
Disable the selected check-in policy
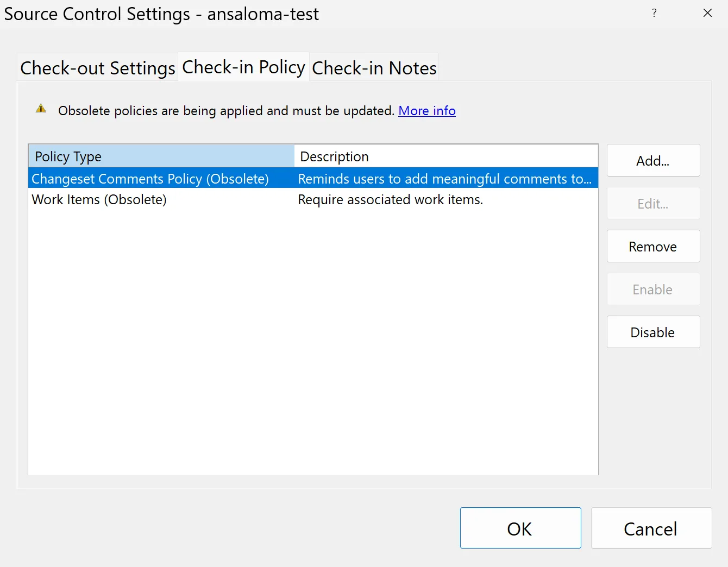pos(653,332)
